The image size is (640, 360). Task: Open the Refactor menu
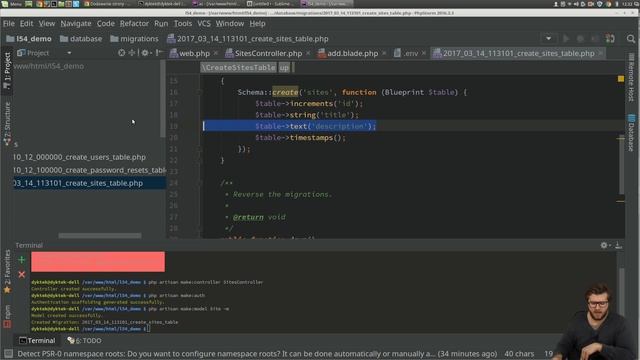coord(134,24)
